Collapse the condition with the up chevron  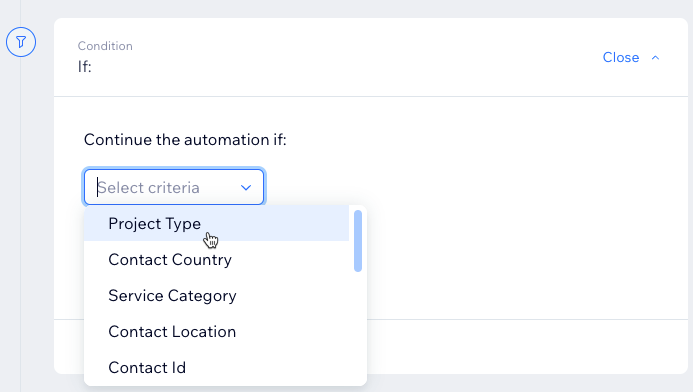655,57
